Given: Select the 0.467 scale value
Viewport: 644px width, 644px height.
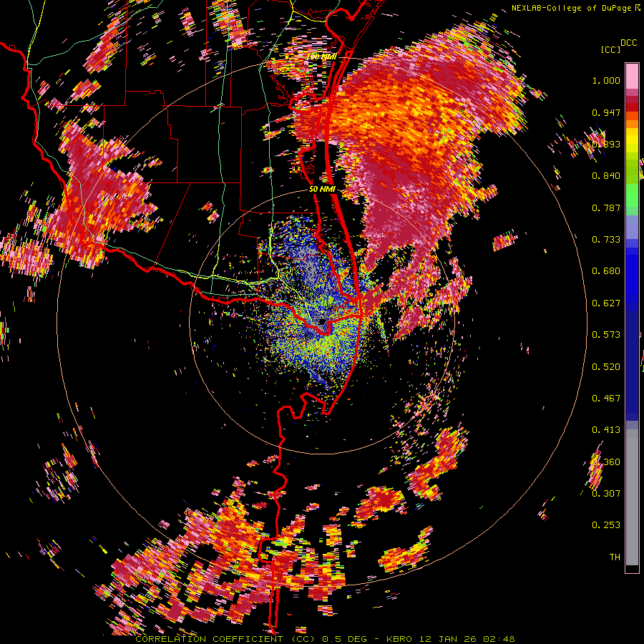Looking at the screenshot, I should (x=606, y=399).
